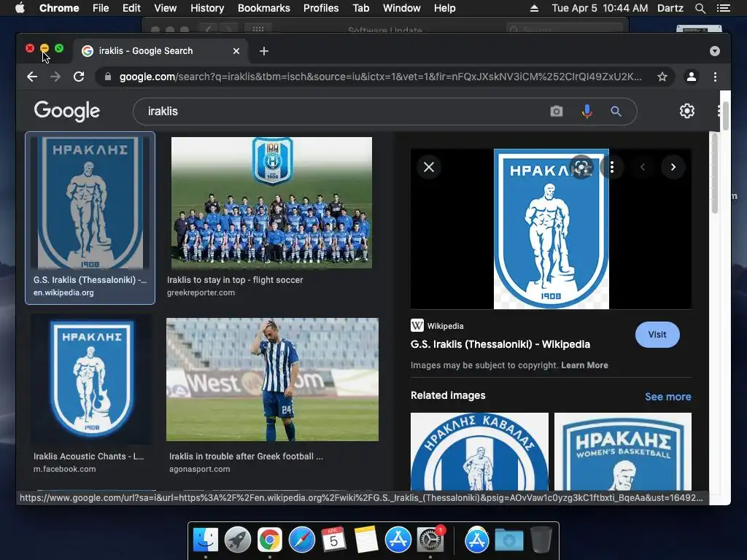Viewport: 747px width, 560px height.
Task: Go back to the previous page
Action: tap(32, 77)
